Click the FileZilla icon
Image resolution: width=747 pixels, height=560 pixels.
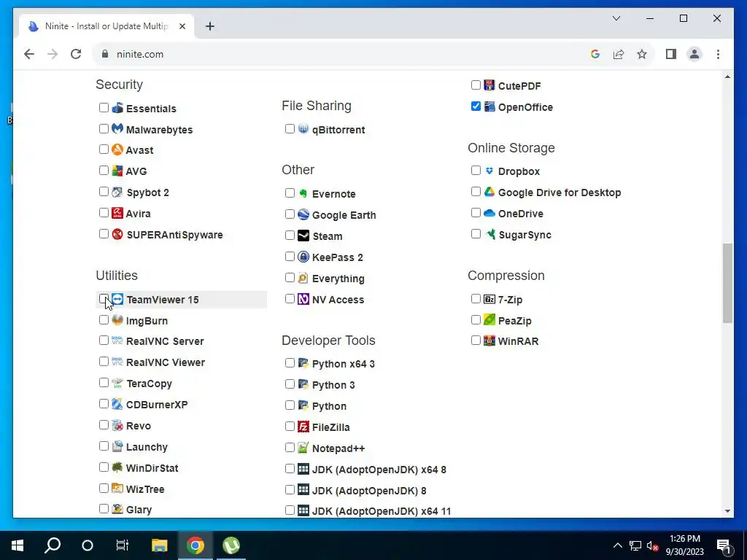pyautogui.click(x=303, y=426)
